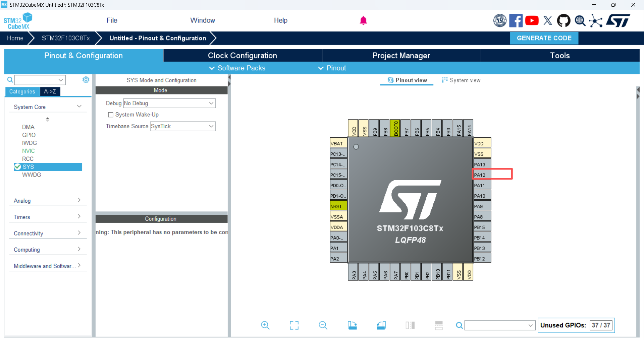The image size is (644, 340).
Task: Click the vertical split layout icon
Action: (x=410, y=325)
